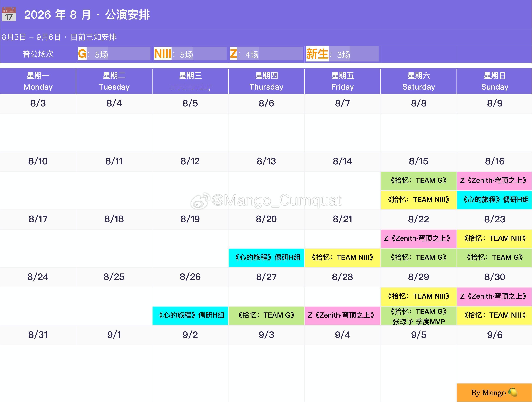
Task: Open the 8/15 《拾忆：TEAM G》 event
Action: point(418,181)
